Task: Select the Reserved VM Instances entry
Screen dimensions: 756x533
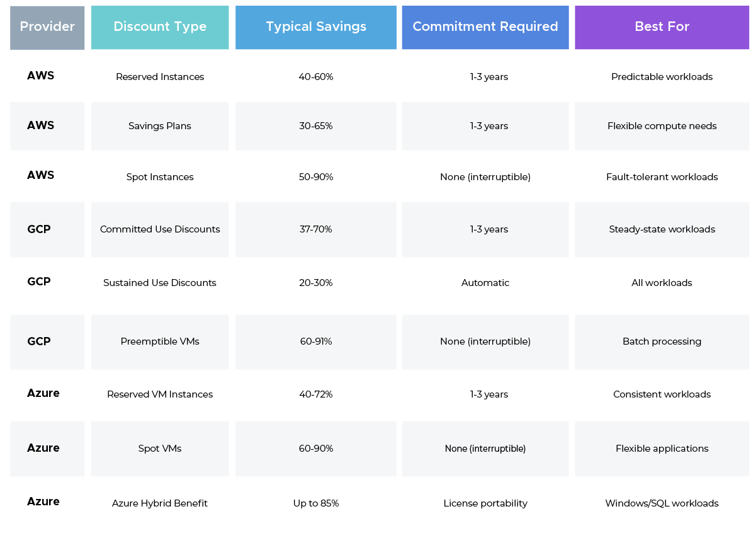Action: click(159, 393)
